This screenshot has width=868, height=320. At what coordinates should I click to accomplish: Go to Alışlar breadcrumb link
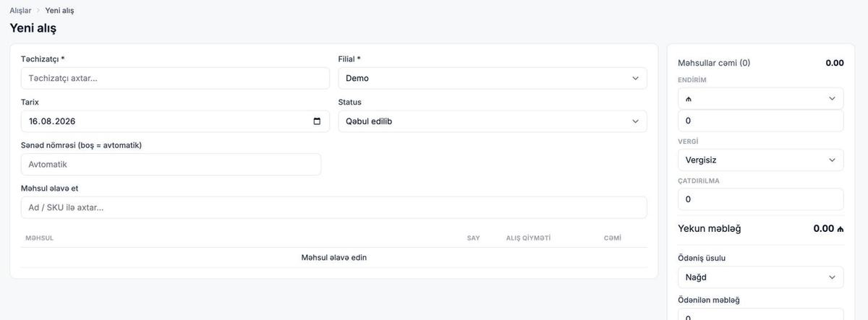[20, 11]
